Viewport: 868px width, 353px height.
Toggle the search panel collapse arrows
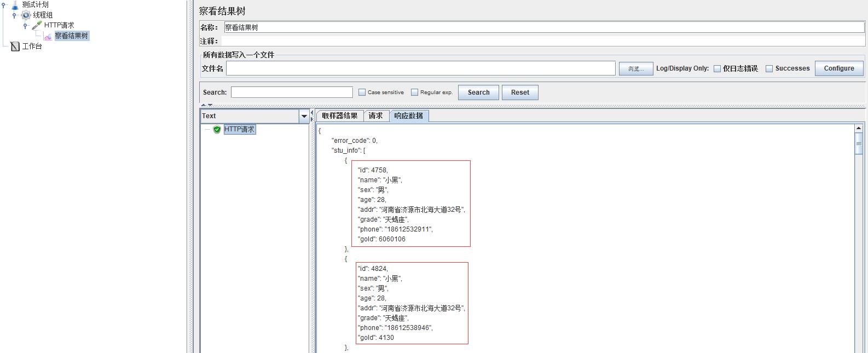click(x=206, y=105)
